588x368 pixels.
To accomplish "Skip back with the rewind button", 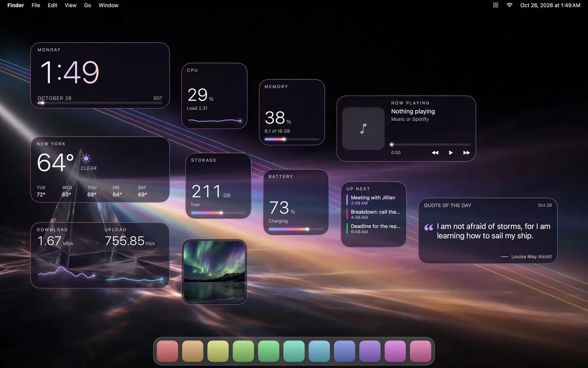I will tap(435, 153).
